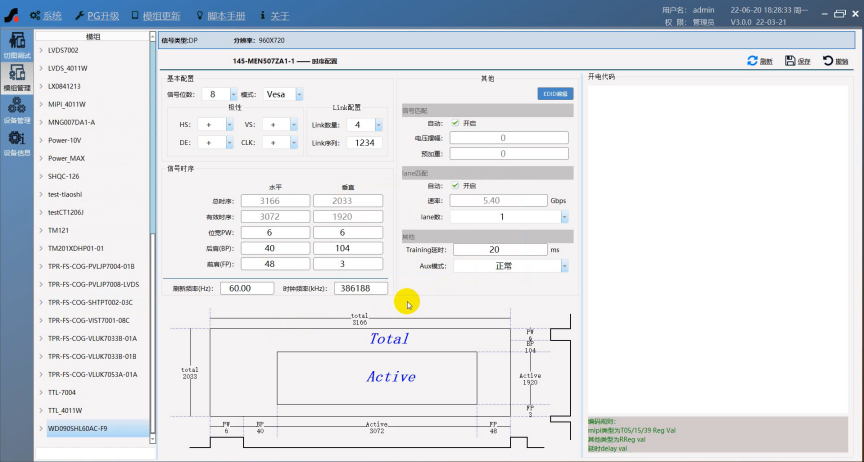Open the 设备管理 sidebar icon
The height and width of the screenshot is (462, 864).
point(17,110)
